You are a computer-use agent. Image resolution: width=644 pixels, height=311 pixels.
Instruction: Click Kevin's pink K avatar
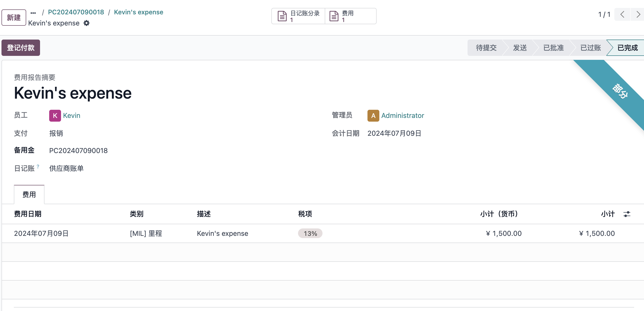click(55, 116)
